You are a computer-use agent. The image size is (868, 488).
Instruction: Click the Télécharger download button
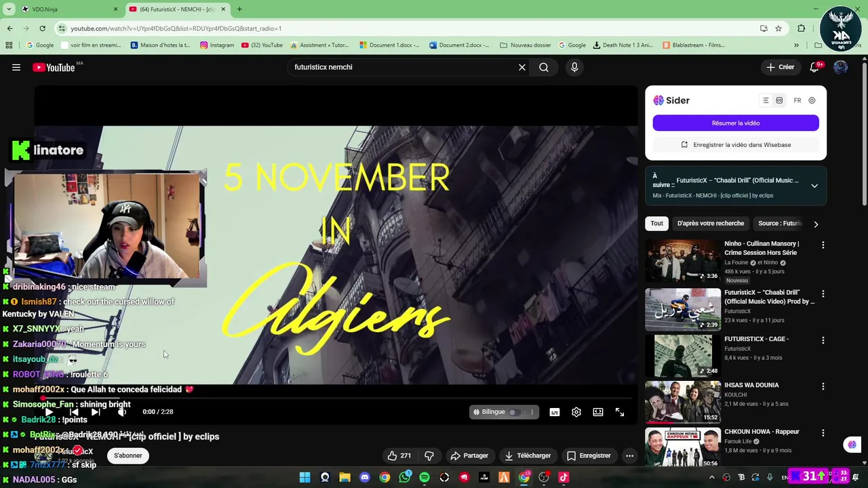(x=528, y=455)
